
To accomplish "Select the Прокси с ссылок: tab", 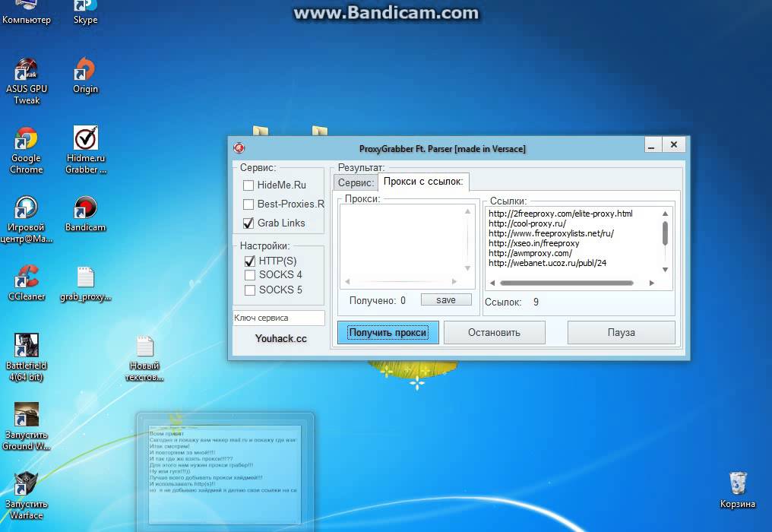I will coord(423,182).
